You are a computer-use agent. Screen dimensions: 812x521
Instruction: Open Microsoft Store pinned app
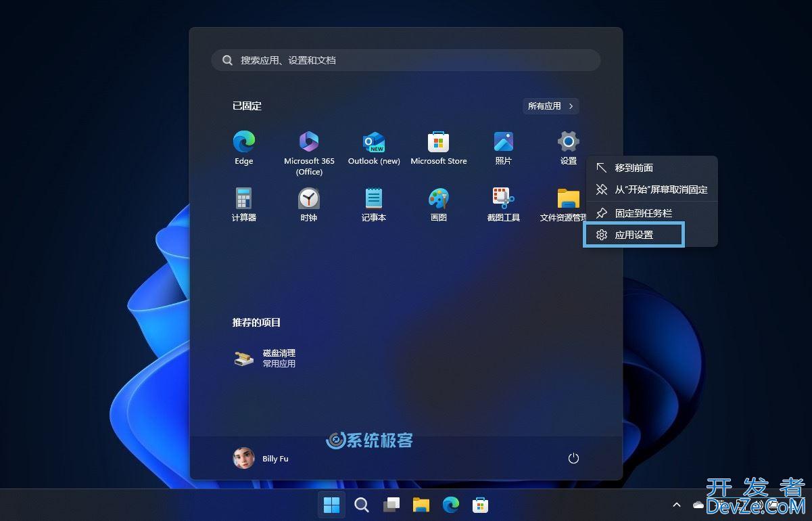tap(439, 148)
